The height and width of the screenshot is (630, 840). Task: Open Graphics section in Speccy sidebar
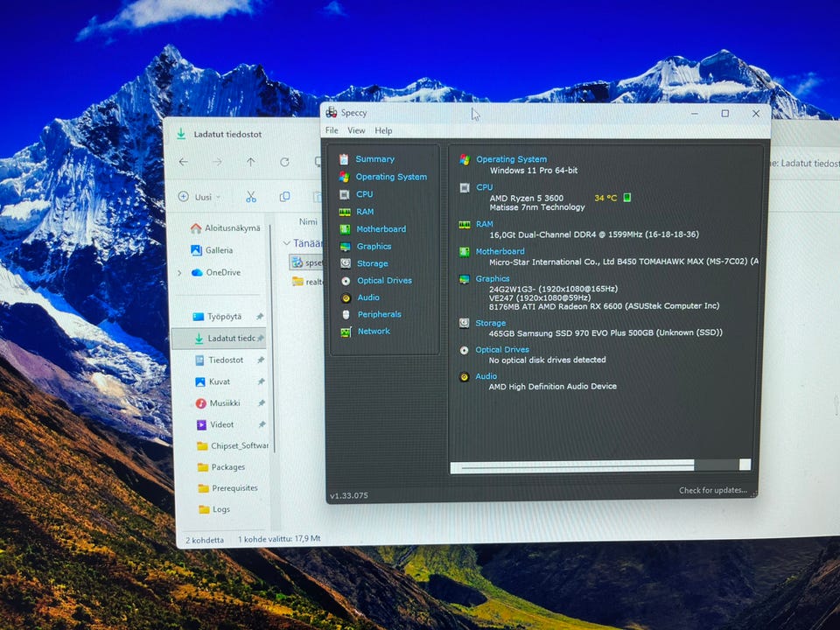pos(374,247)
